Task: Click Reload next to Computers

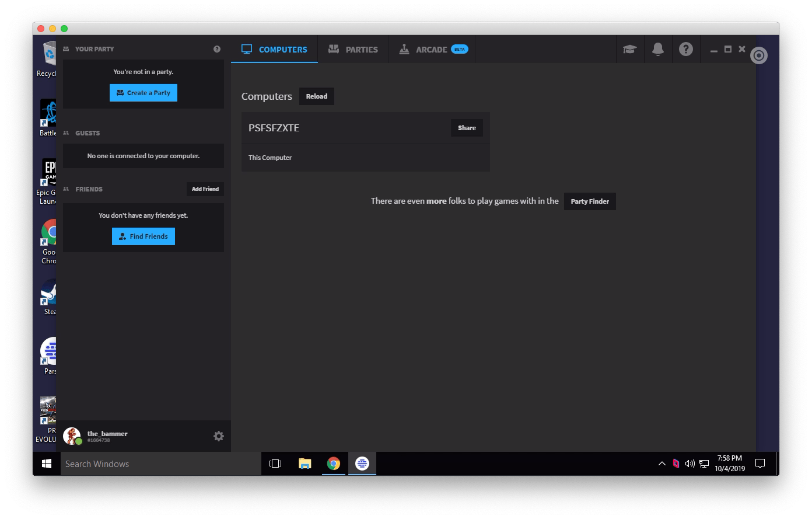Action: (317, 96)
